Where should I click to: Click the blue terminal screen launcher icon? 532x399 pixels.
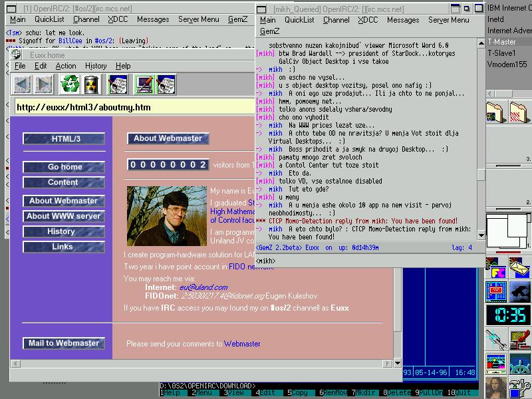pyautogui.click(x=496, y=291)
